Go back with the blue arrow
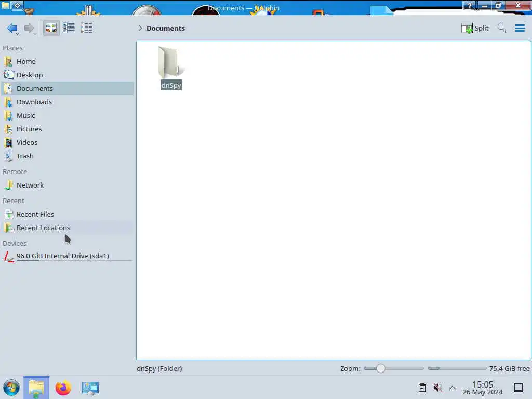 click(x=12, y=28)
